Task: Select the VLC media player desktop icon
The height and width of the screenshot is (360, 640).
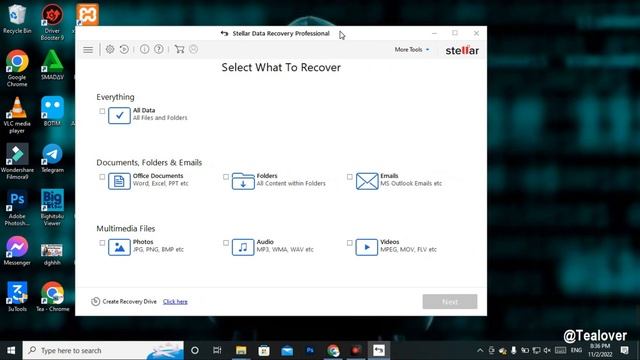Action: tap(17, 115)
